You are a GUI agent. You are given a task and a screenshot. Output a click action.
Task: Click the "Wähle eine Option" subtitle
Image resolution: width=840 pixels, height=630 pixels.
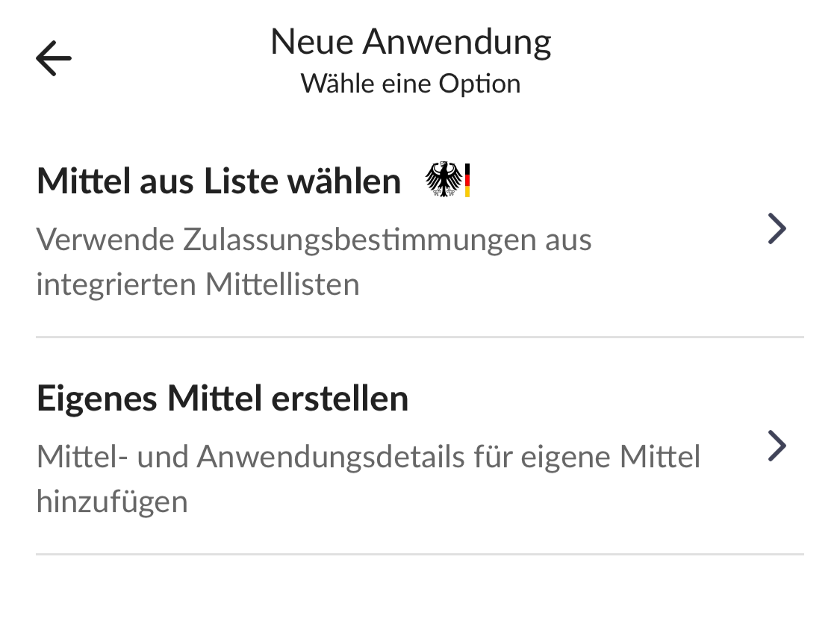point(411,84)
